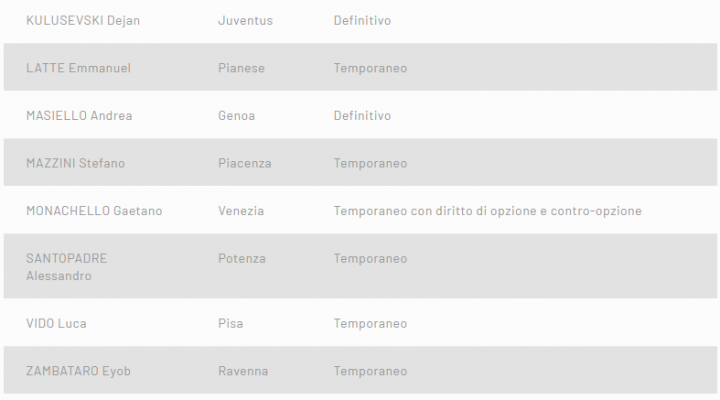Select the Juventus team cell
The height and width of the screenshot is (400, 720).
point(245,20)
